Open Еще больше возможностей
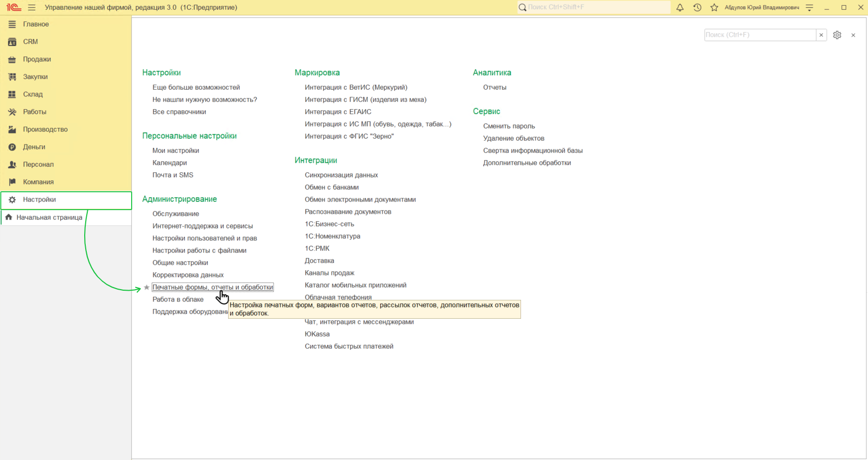The width and height of the screenshot is (868, 460). [x=196, y=87]
